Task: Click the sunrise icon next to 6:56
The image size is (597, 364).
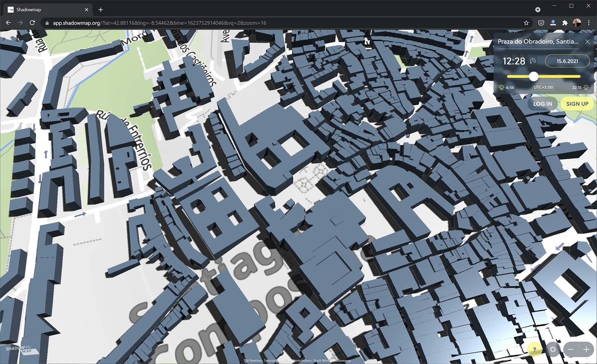Action: coord(501,88)
